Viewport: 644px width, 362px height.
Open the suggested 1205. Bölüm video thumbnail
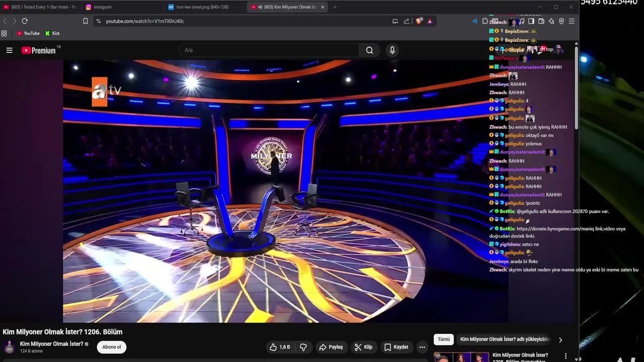pyautogui.click(x=461, y=357)
